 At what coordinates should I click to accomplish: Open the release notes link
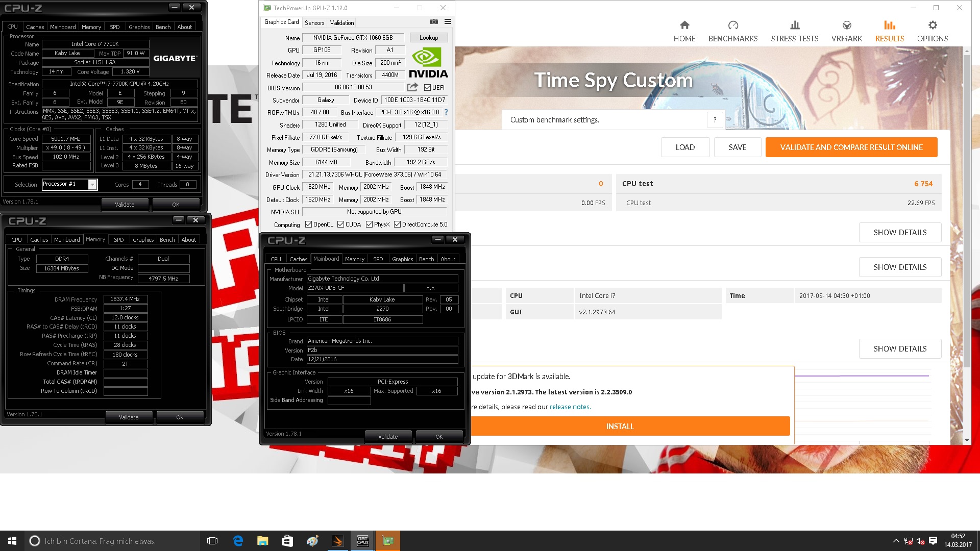570,407
